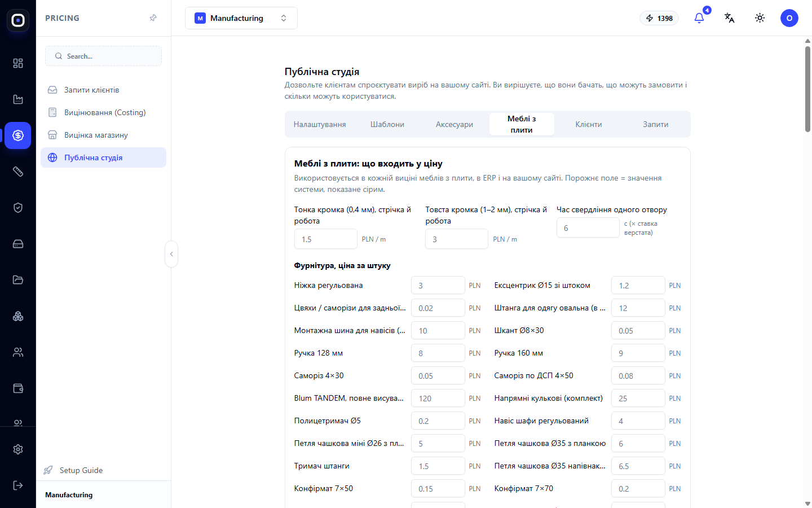
Task: Select the Pricing dollar icon in the rail
Action: [18, 135]
